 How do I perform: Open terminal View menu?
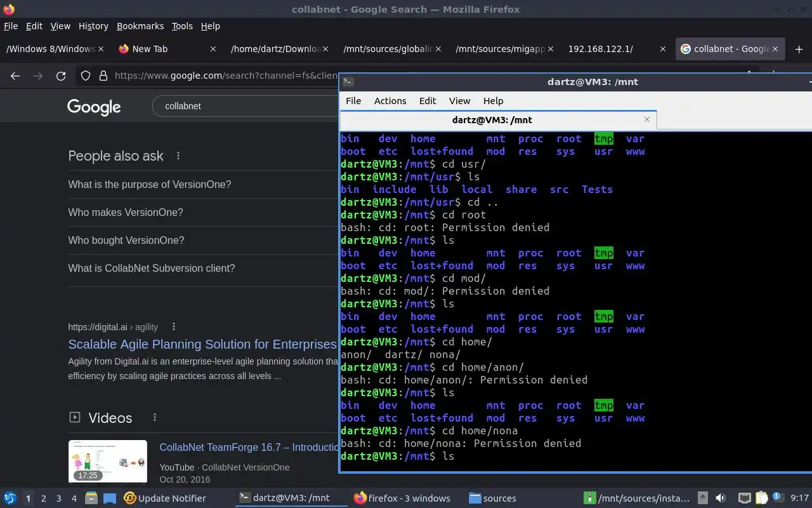tap(459, 100)
